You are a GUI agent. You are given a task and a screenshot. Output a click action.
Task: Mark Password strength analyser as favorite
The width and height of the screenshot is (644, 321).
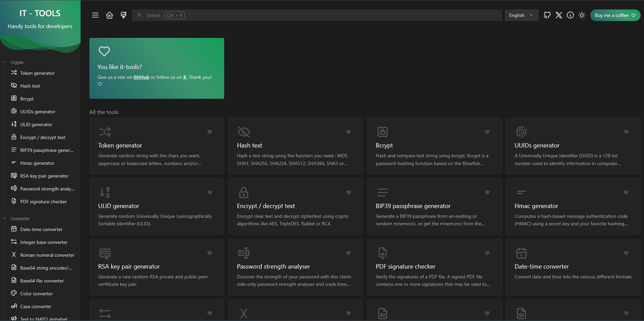coord(348,253)
